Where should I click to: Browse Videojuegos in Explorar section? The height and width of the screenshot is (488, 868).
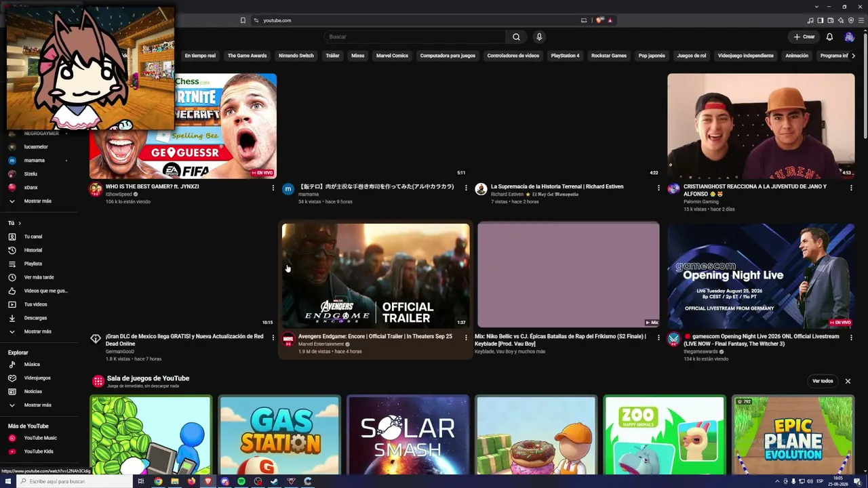(x=37, y=378)
